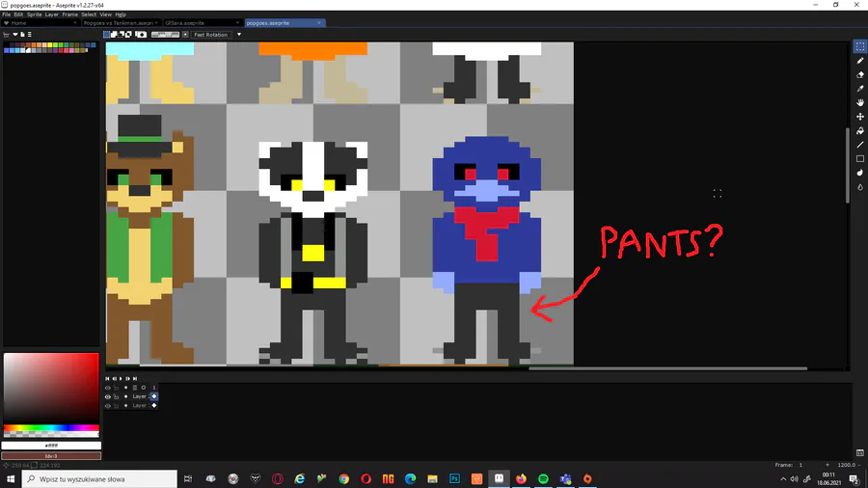Viewport: 868px width, 488px height.
Task: Click the Subtract from selection mode icon
Action: coord(122,35)
